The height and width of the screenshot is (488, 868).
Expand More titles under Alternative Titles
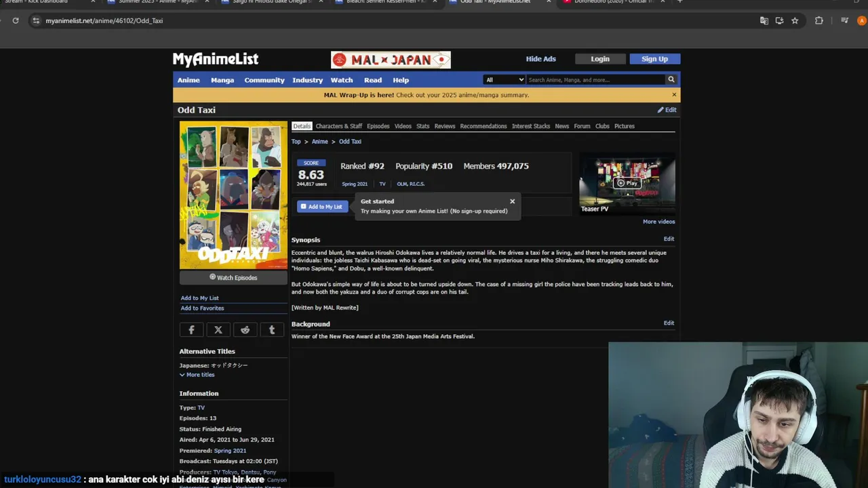click(x=197, y=375)
